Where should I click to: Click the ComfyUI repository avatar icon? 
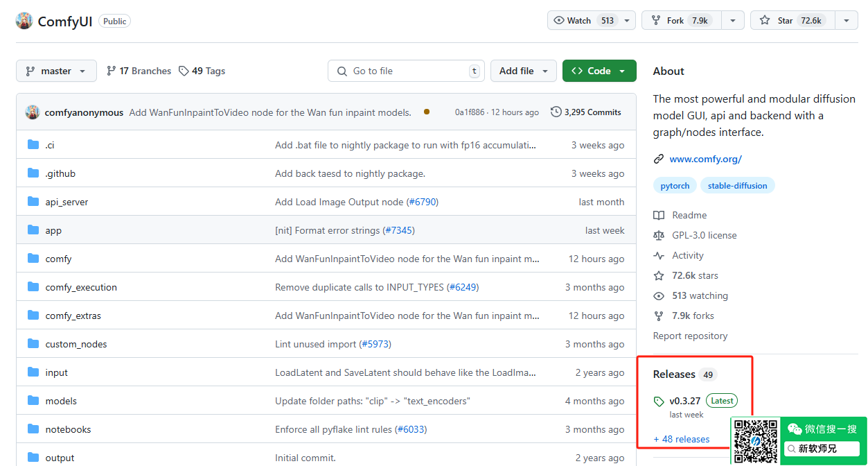pyautogui.click(x=24, y=21)
